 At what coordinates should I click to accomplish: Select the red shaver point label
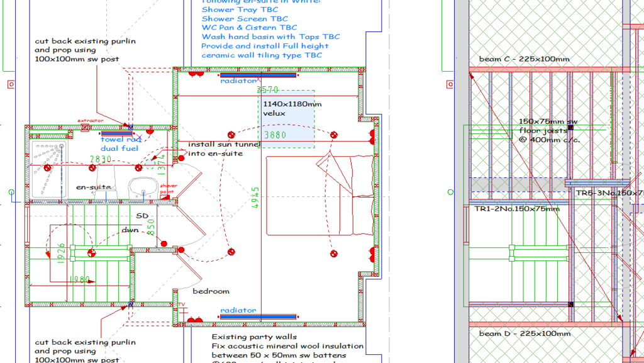[x=168, y=188]
